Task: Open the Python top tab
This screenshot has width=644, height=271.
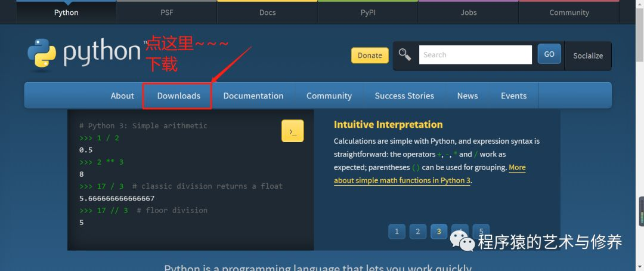Action: (66, 13)
